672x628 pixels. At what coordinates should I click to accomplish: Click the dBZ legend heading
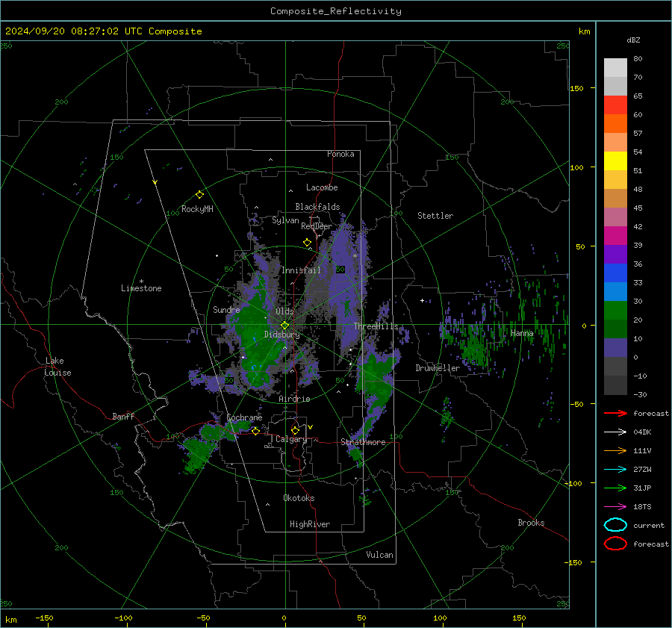[x=633, y=40]
